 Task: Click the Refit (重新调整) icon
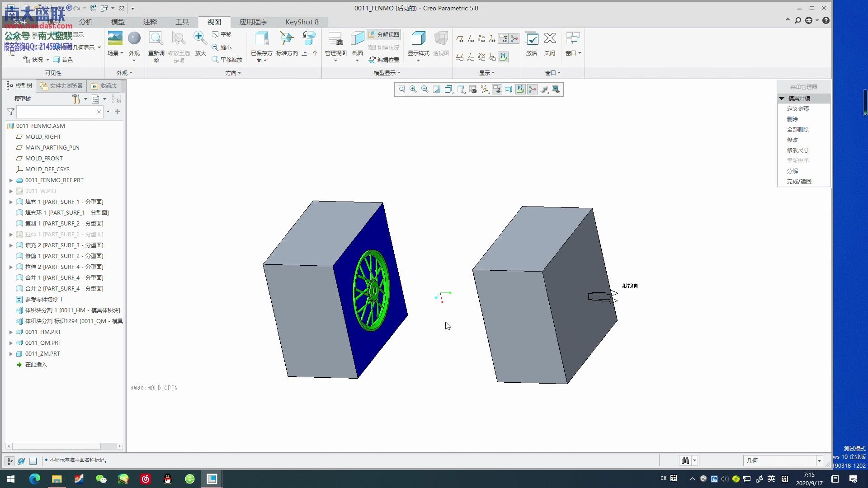tap(156, 39)
